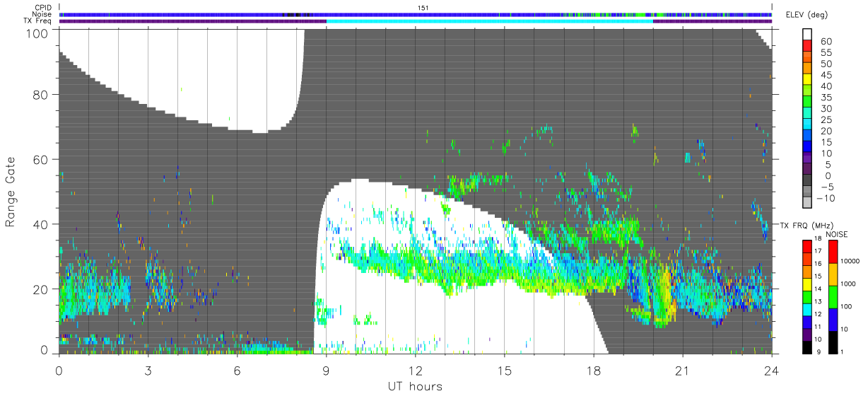Image resolution: width=868 pixels, height=401 pixels.
Task: Click the 40 tick label on Range Gate axis
Action: click(x=41, y=224)
